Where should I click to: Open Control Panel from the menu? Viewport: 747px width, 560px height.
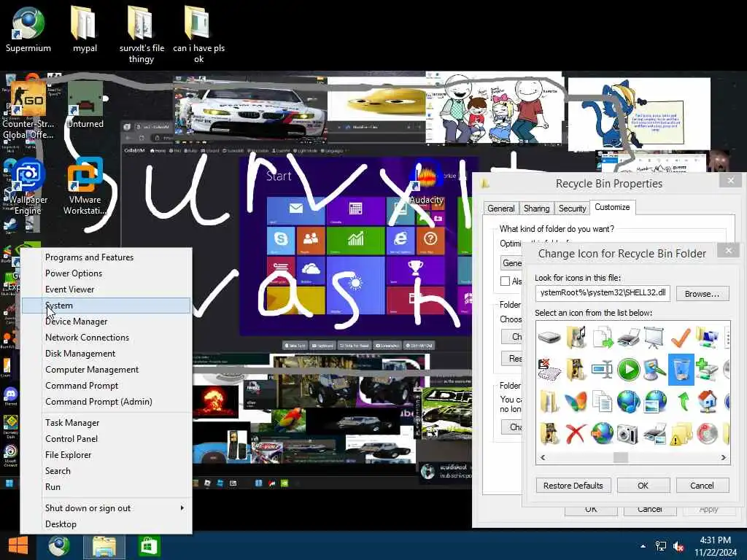pyautogui.click(x=106, y=438)
